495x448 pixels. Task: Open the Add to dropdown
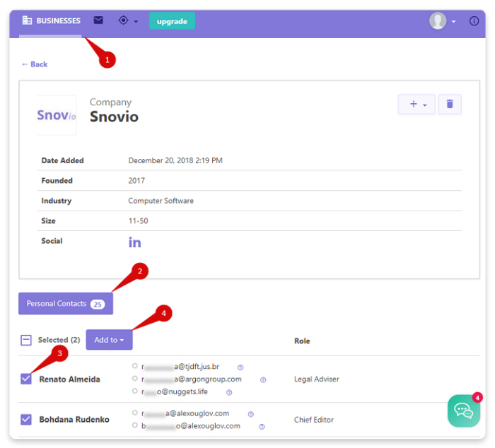pos(109,340)
